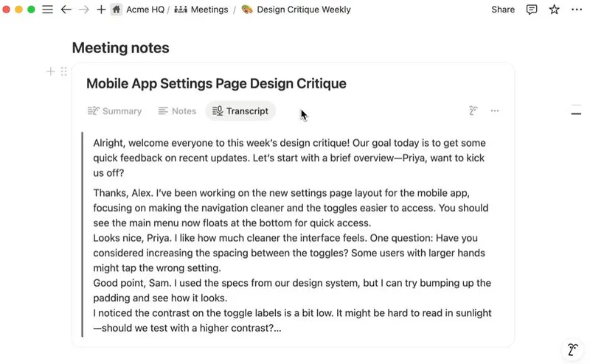Open the block drag handle menu
The width and height of the screenshot is (590, 364).
click(x=63, y=71)
